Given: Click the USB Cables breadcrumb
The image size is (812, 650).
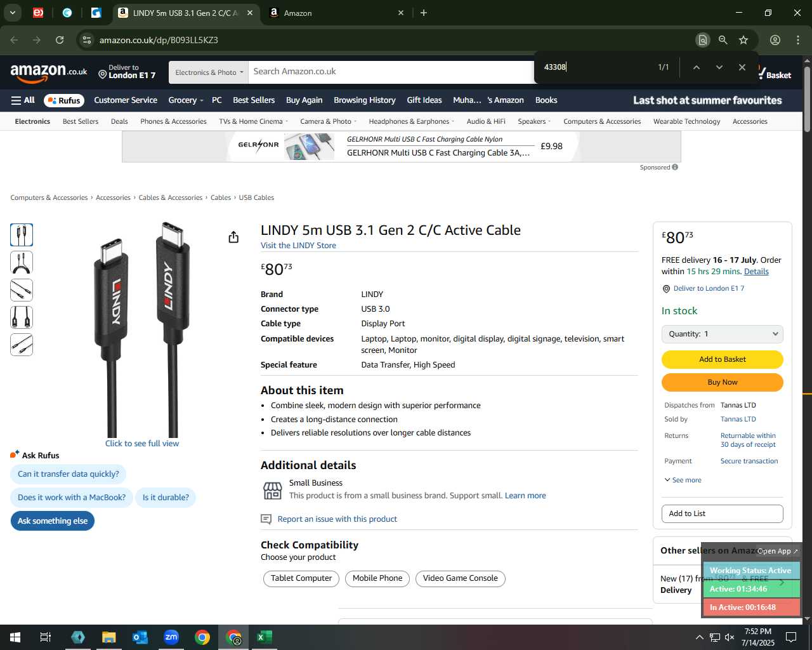Looking at the screenshot, I should pos(256,197).
